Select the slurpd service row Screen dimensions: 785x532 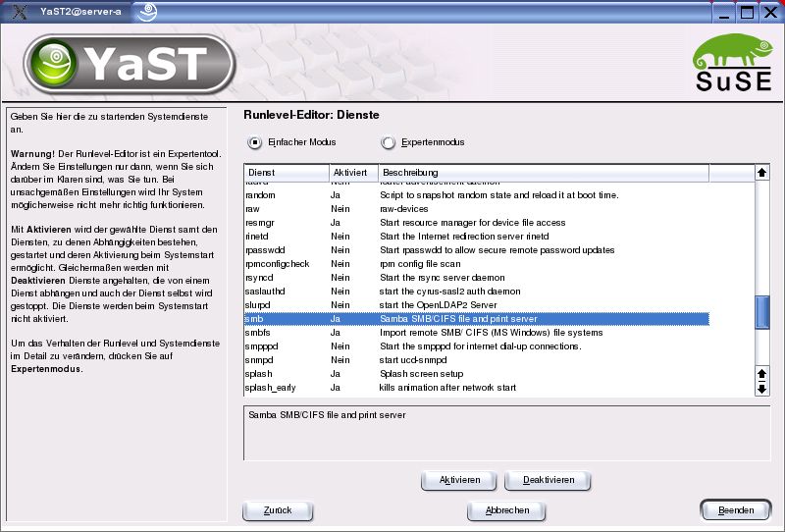(x=477, y=305)
